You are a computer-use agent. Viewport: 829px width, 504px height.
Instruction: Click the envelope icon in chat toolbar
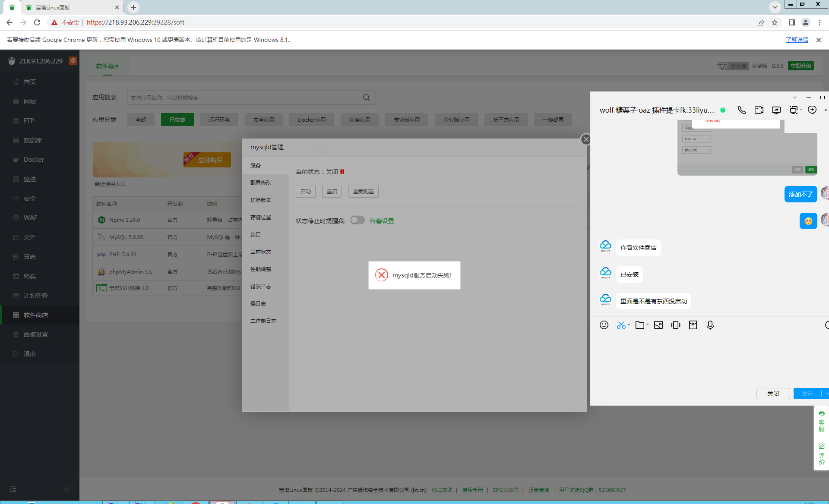pyautogui.click(x=693, y=325)
